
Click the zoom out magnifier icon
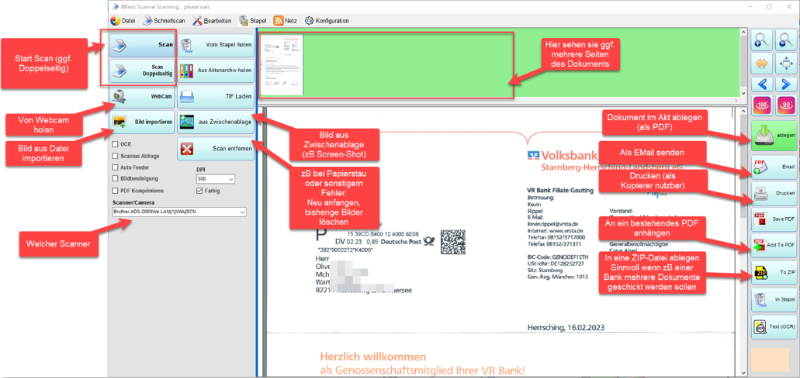(x=786, y=40)
